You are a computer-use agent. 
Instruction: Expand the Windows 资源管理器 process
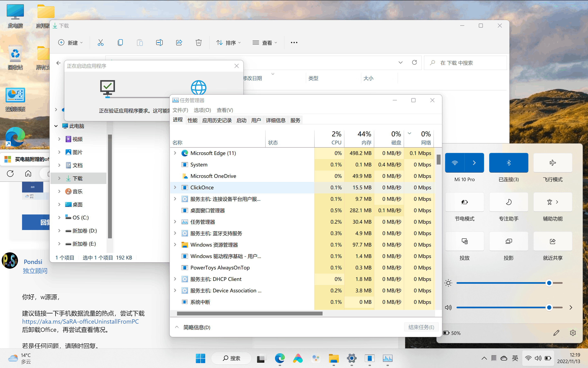tap(175, 245)
